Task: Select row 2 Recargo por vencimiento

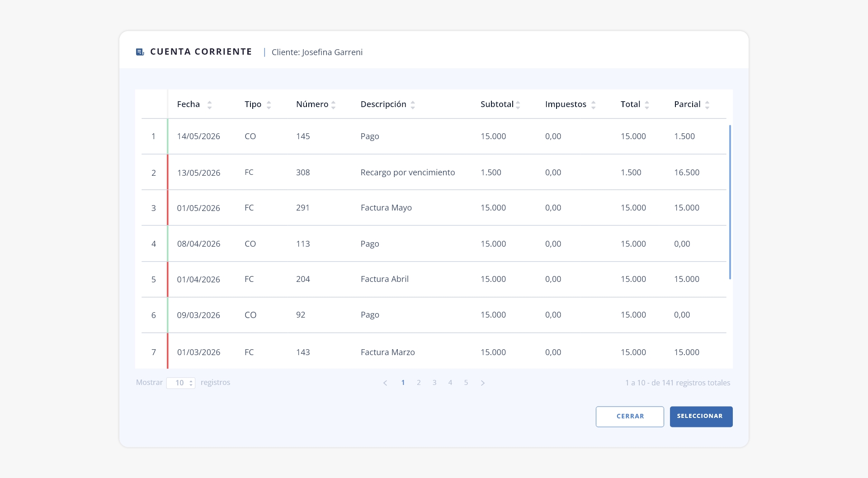Action: point(434,172)
